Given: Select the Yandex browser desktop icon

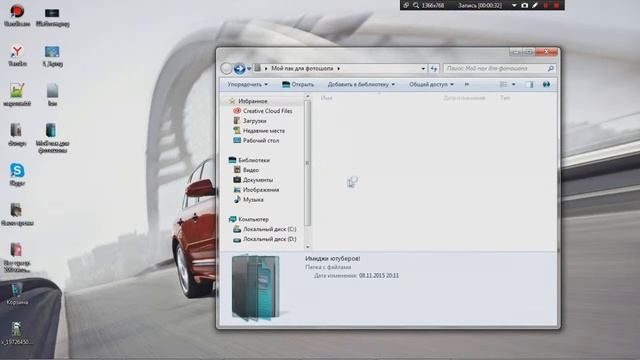Looking at the screenshot, I should (x=17, y=55).
